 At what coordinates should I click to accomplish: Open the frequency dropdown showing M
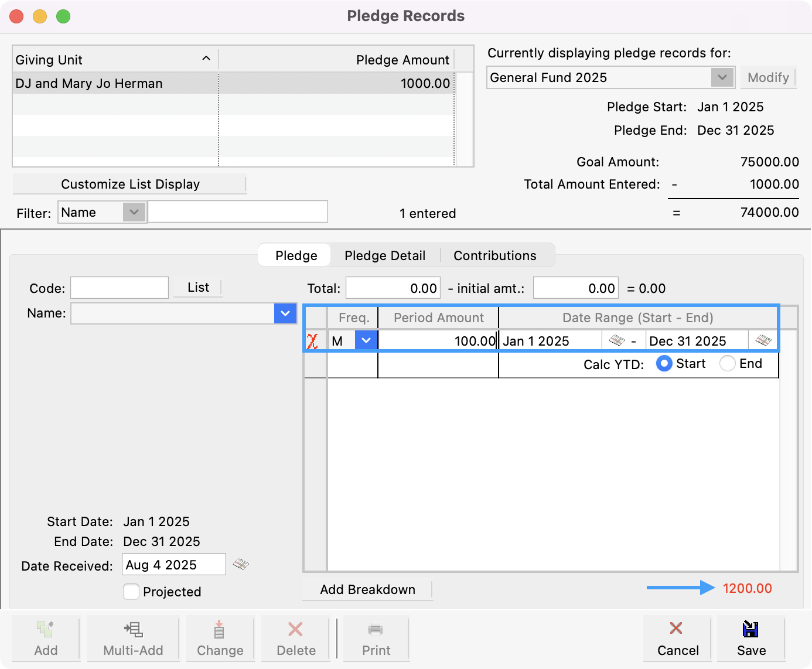[x=366, y=340]
